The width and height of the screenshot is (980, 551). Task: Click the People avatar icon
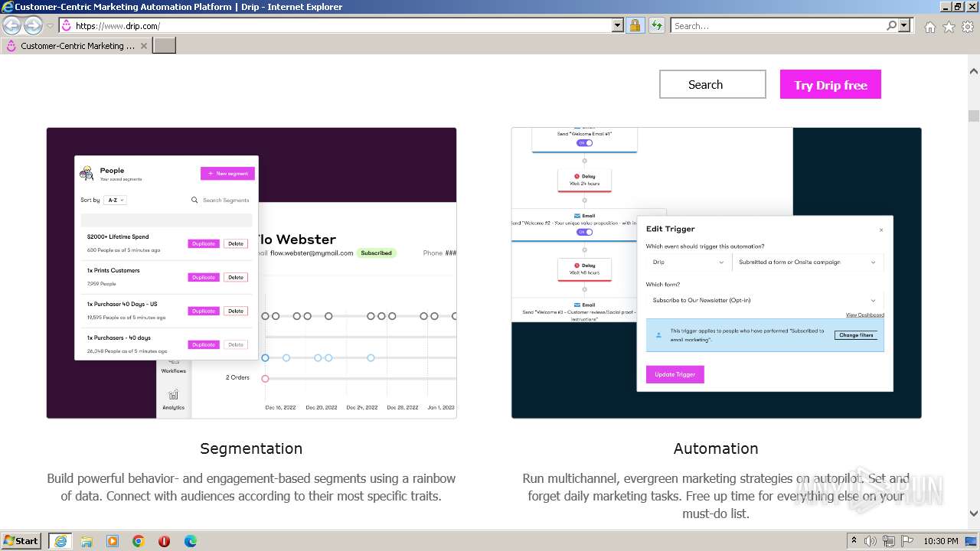click(x=87, y=173)
